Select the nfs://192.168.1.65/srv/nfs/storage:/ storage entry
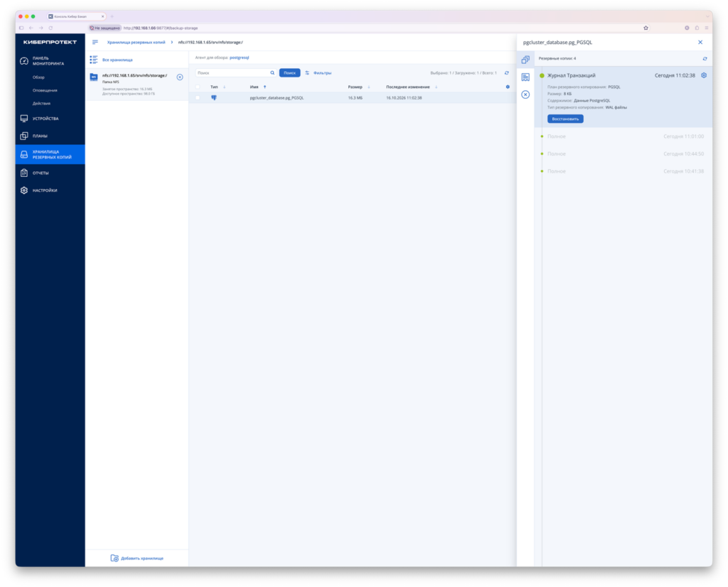The height and width of the screenshot is (587, 728). [x=136, y=84]
